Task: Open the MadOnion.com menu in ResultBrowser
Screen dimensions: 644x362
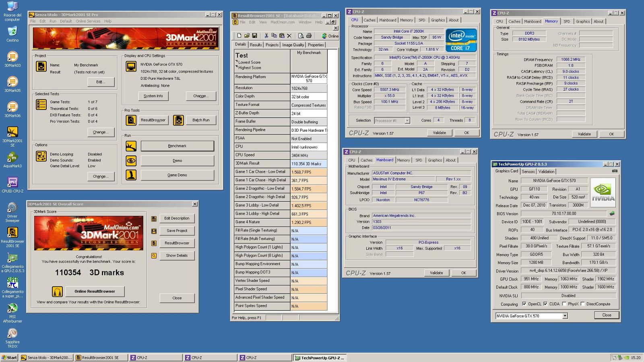Action: coord(282,22)
